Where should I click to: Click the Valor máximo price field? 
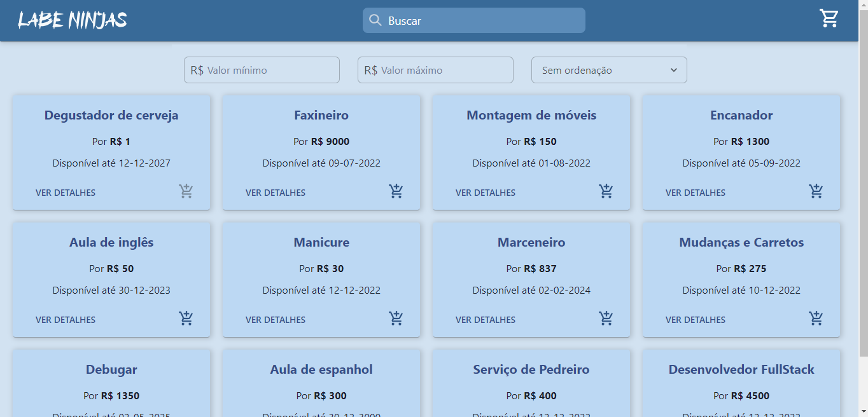coord(435,70)
